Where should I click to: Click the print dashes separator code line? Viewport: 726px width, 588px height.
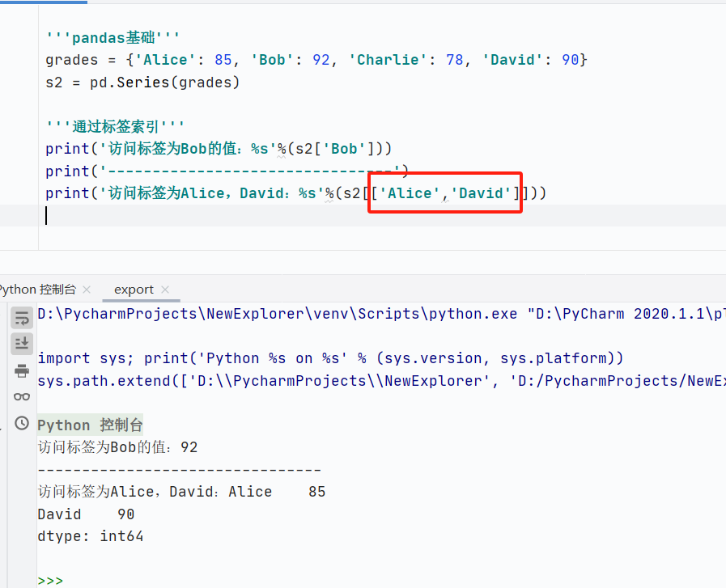coord(227,171)
